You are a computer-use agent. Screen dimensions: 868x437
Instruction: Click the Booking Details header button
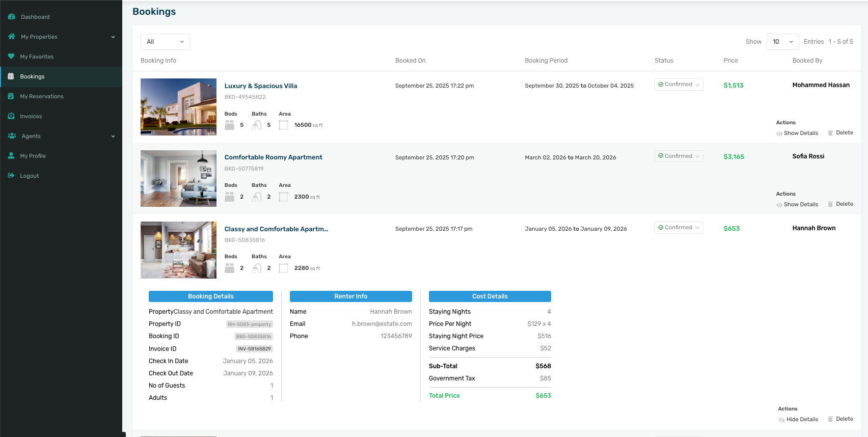click(211, 296)
